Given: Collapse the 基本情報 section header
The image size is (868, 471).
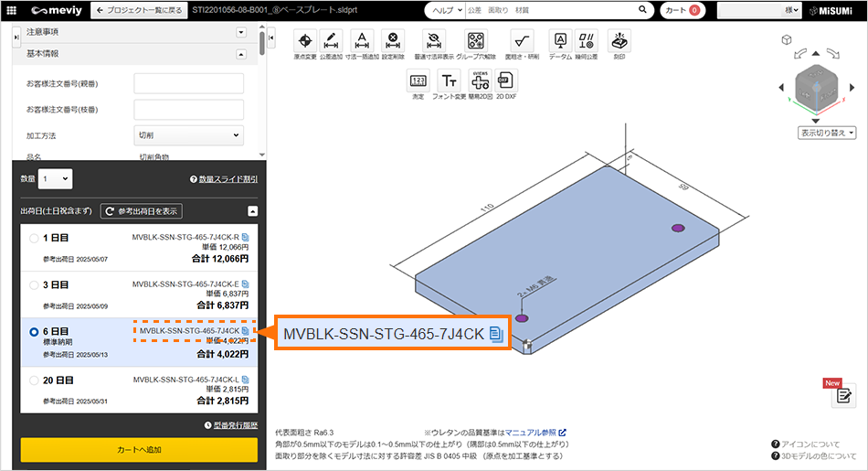Looking at the screenshot, I should (241, 53).
